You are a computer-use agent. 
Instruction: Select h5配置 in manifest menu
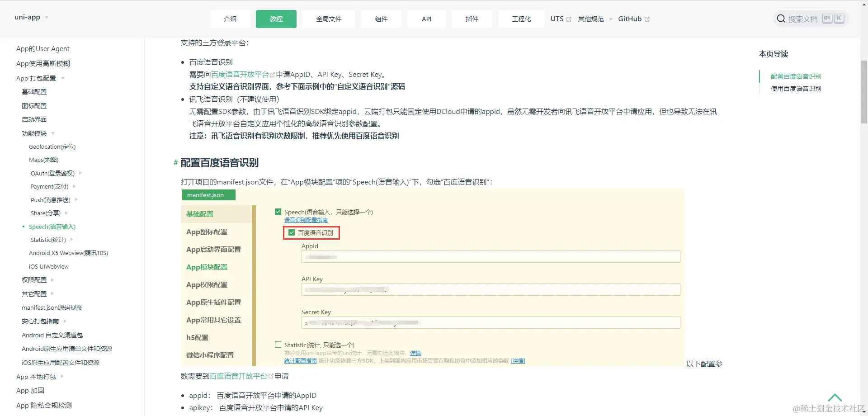pos(197,338)
